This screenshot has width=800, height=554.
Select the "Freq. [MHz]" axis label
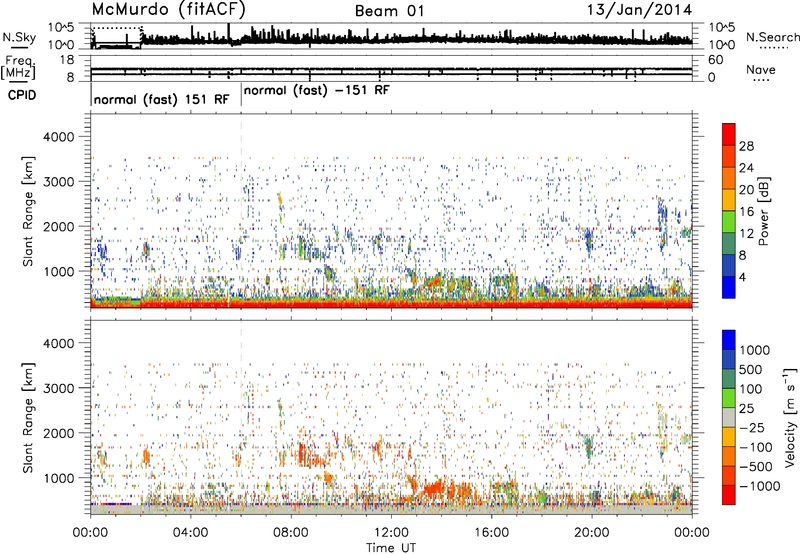[19, 68]
